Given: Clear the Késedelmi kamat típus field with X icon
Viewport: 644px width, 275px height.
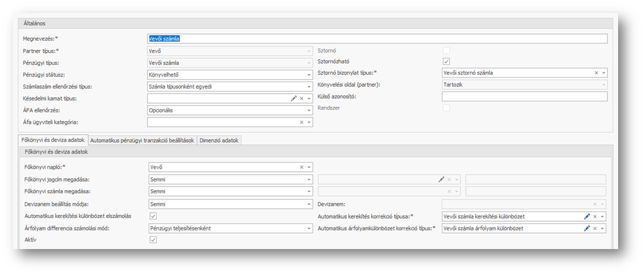Looking at the screenshot, I should point(302,98).
